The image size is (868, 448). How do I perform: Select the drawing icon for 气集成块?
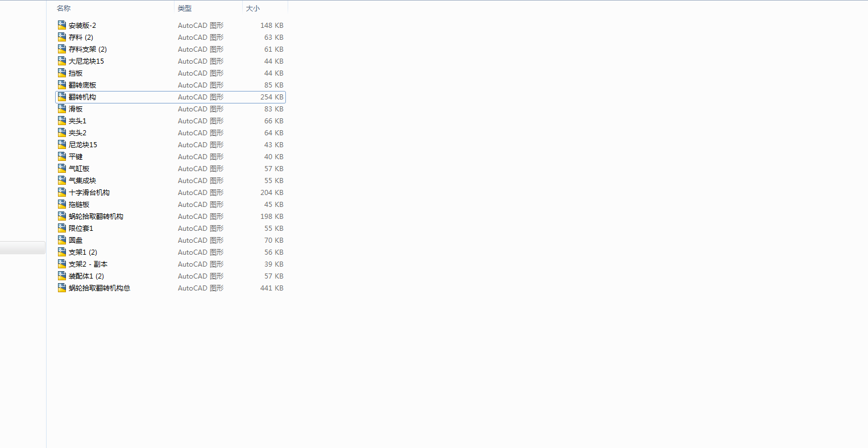62,180
